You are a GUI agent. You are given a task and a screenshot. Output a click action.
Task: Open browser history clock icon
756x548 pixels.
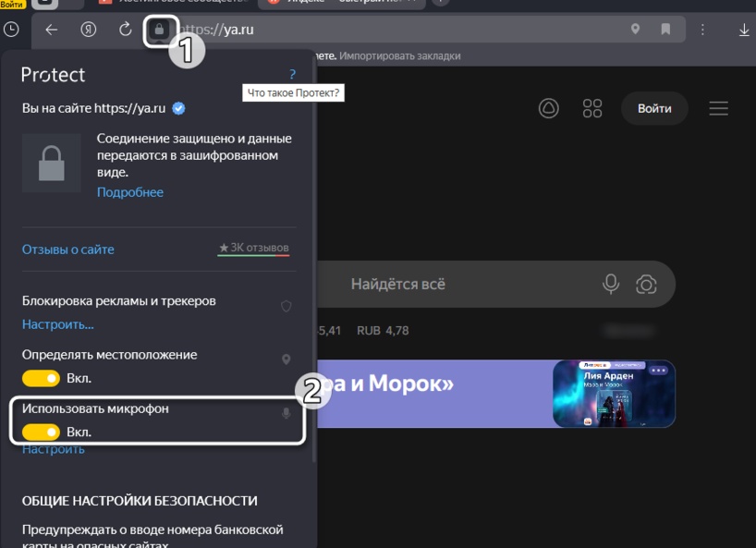(10, 30)
